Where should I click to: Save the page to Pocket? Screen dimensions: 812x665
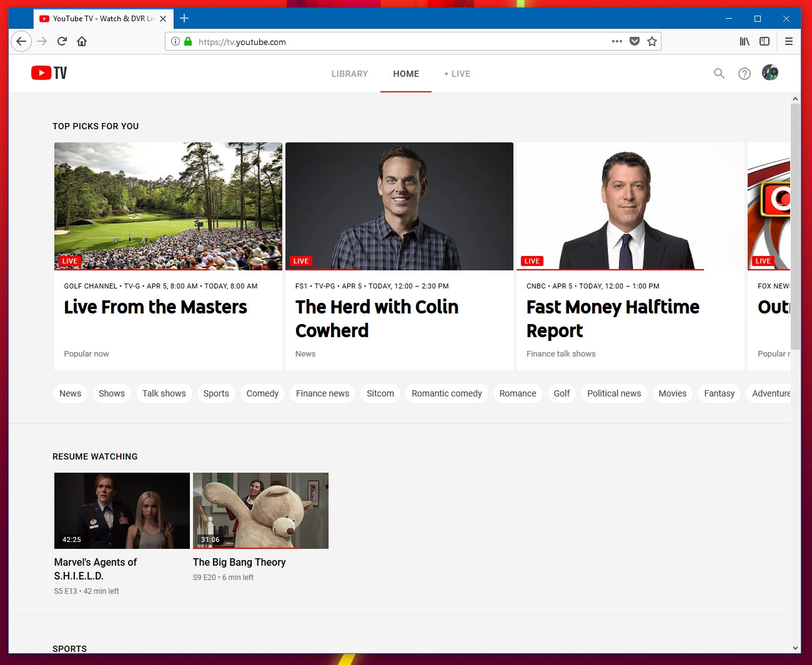pos(635,41)
